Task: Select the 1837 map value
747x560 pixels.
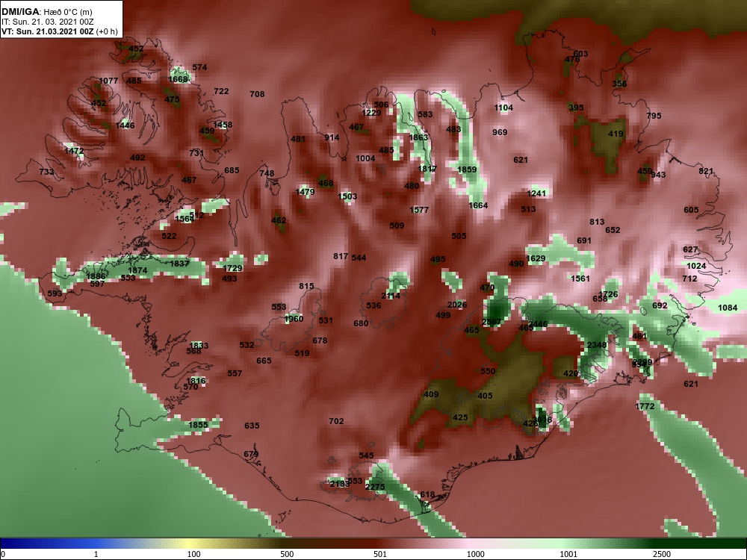Action: tap(179, 264)
